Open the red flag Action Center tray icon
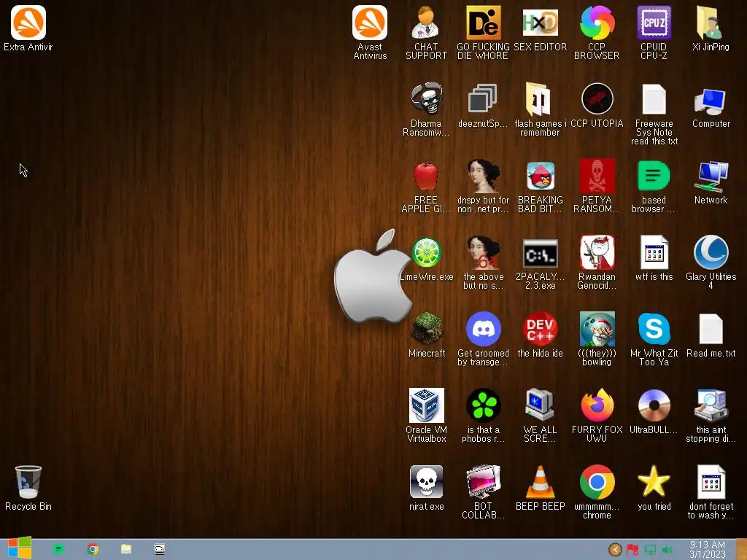 (632, 550)
